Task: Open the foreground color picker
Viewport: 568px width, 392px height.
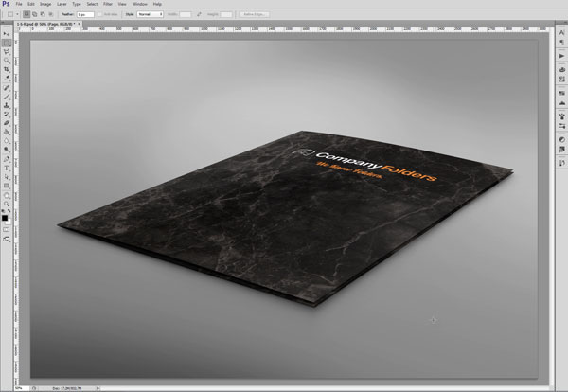Action: pyautogui.click(x=5, y=218)
